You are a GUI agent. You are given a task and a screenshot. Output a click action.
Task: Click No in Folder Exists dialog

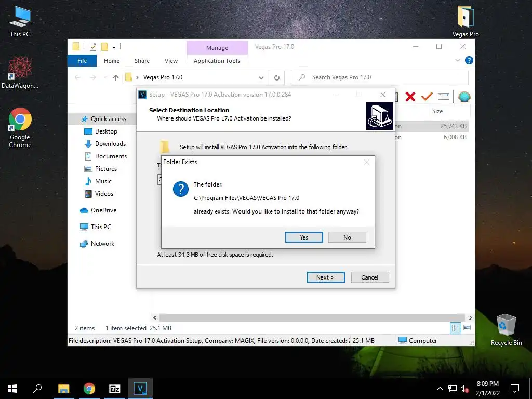pos(347,237)
